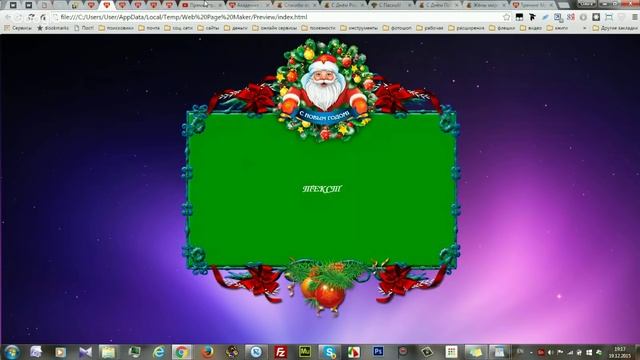Switch to the YouTube tab
Image resolution: width=640 pixels, height=360 pixels.
tap(202, 5)
